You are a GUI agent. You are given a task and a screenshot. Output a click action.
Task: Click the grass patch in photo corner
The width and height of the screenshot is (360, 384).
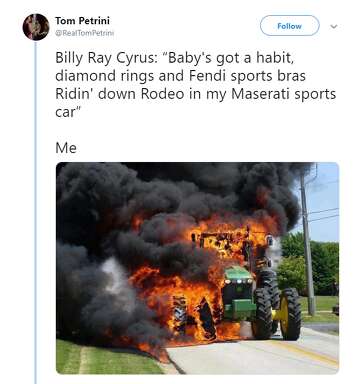pos(100,358)
